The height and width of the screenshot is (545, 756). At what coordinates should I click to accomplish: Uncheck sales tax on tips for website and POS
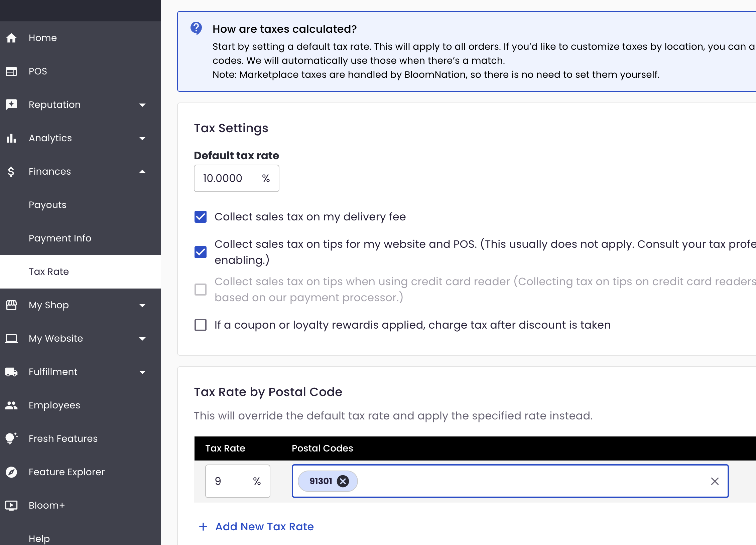coord(201,252)
